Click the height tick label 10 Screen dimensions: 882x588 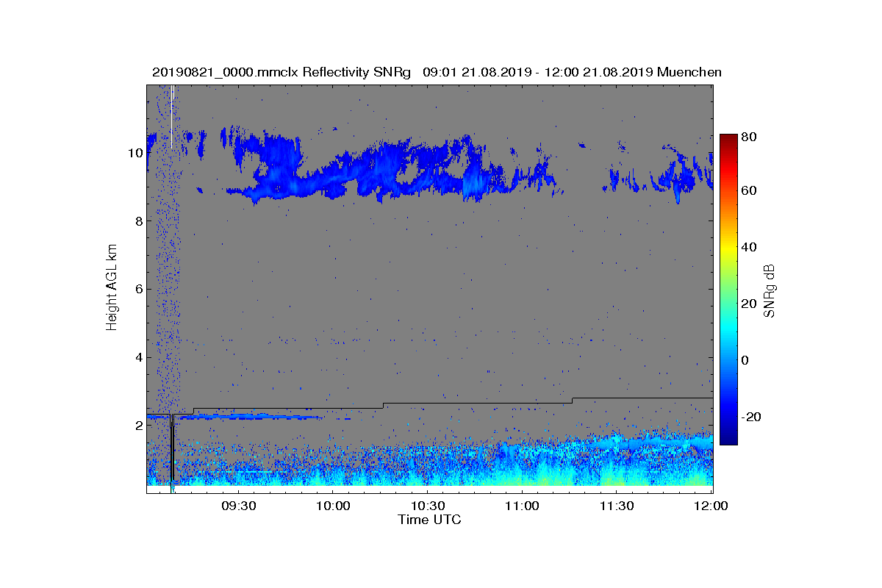click(135, 153)
